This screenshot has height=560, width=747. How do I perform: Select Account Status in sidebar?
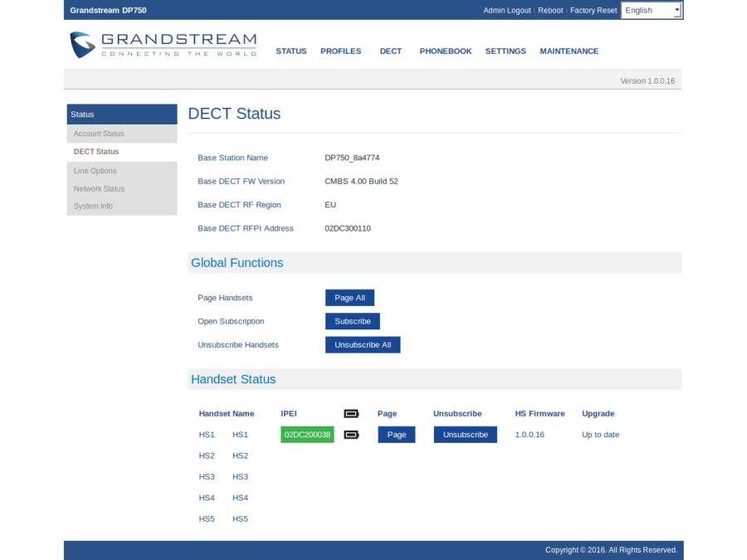99,134
